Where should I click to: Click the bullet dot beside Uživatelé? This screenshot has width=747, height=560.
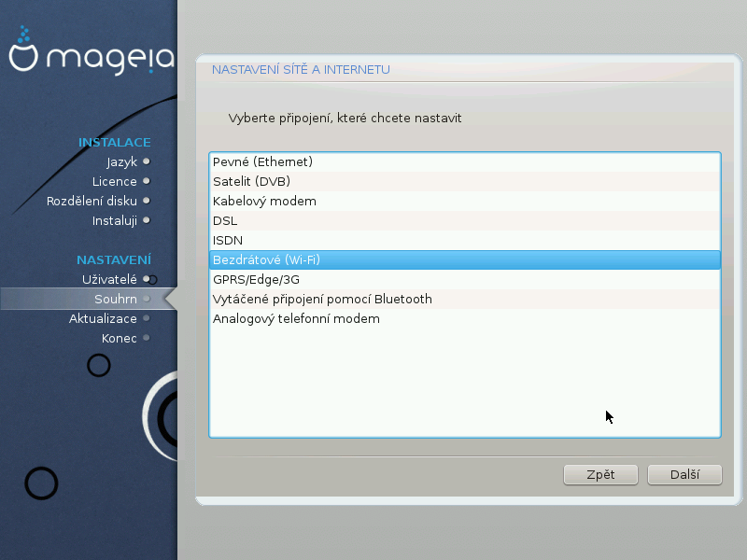coord(147,279)
